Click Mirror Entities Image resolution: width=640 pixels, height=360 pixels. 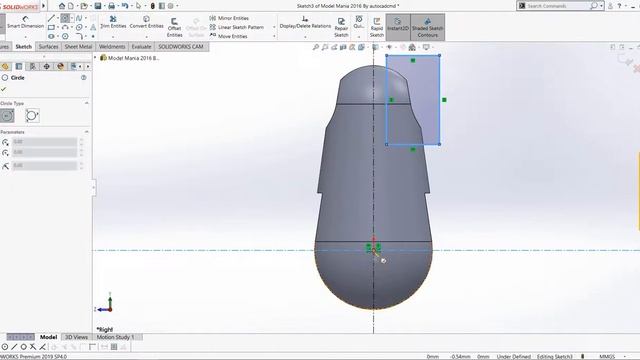229,18
